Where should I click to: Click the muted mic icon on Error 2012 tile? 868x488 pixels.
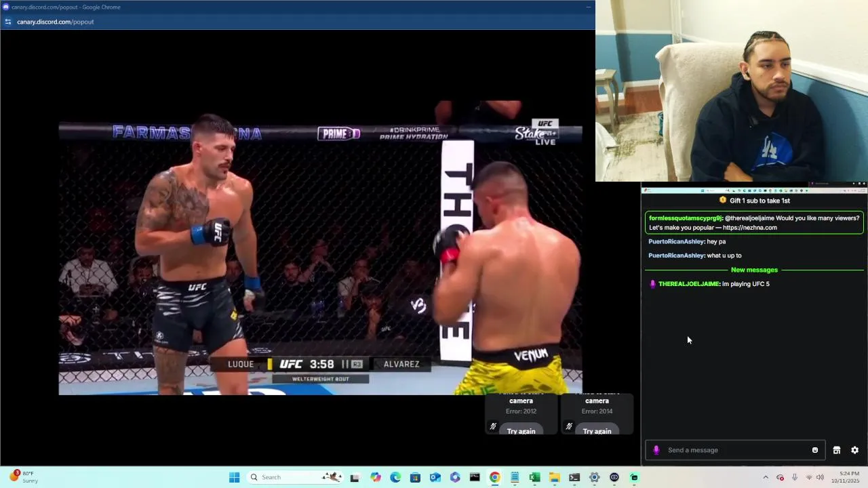click(x=493, y=426)
